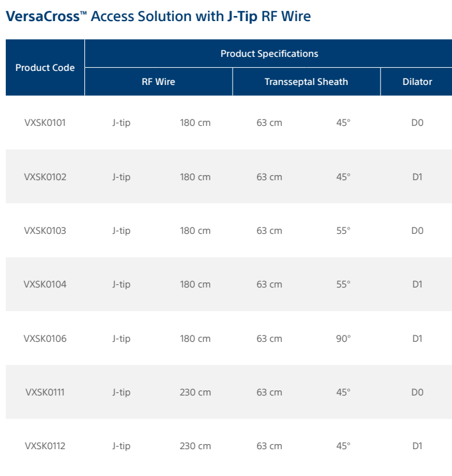The width and height of the screenshot is (452, 476).
Task: Click the Transseptal Sheath column header
Action: click(x=306, y=82)
